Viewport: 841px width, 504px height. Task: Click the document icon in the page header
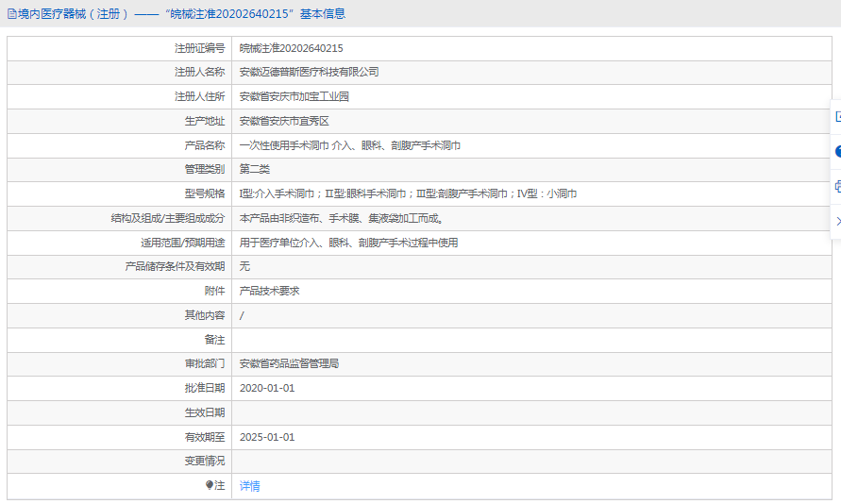coord(11,14)
